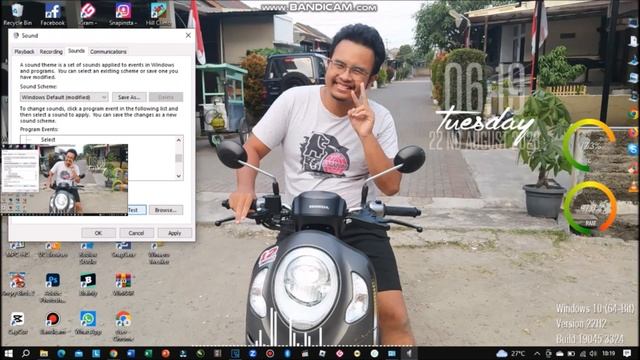Viewport: 640px width, 360px height.
Task: Open the Hill Climb desktop shortcut
Action: pos(158,14)
